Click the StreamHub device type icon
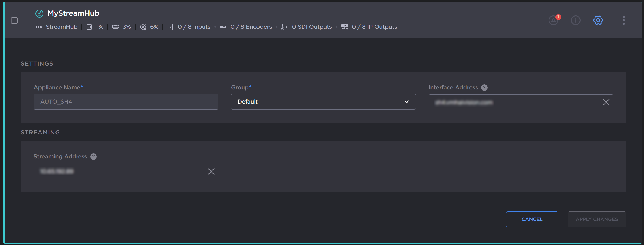 coord(39,27)
